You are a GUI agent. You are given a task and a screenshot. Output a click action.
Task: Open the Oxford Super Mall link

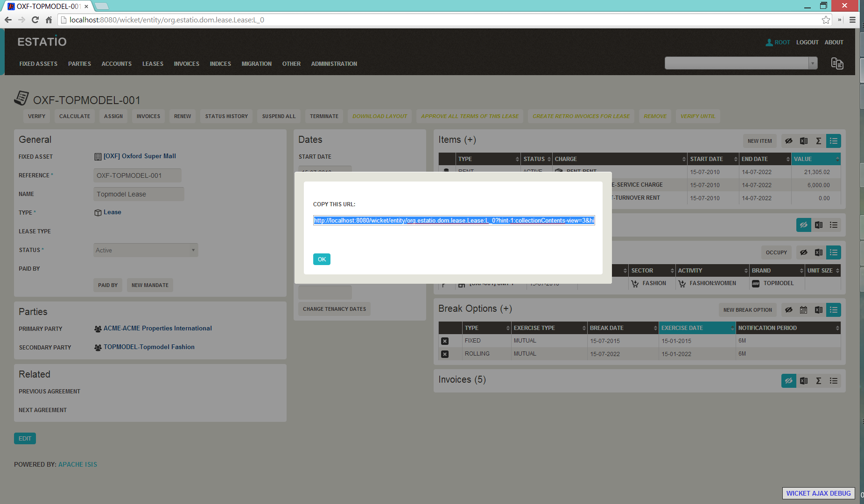click(139, 156)
